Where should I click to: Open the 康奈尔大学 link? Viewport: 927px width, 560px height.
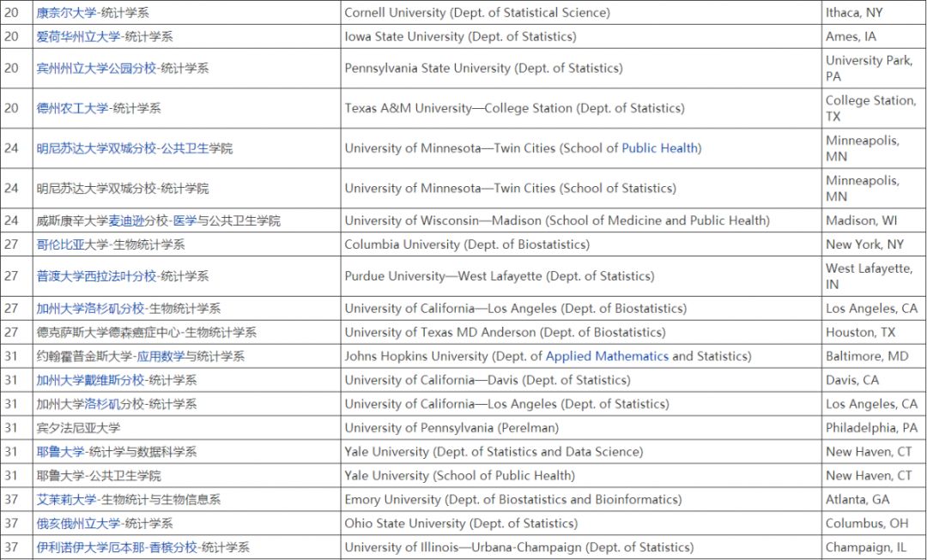[x=65, y=12]
